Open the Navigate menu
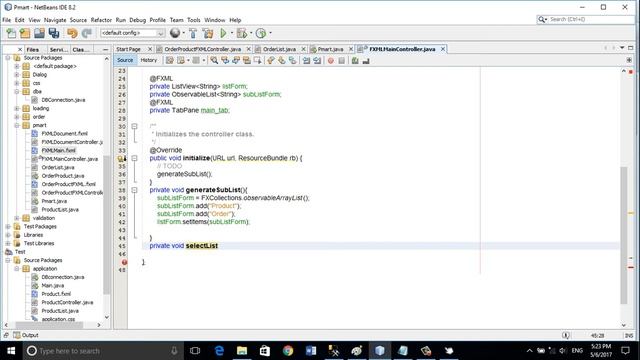 55,20
